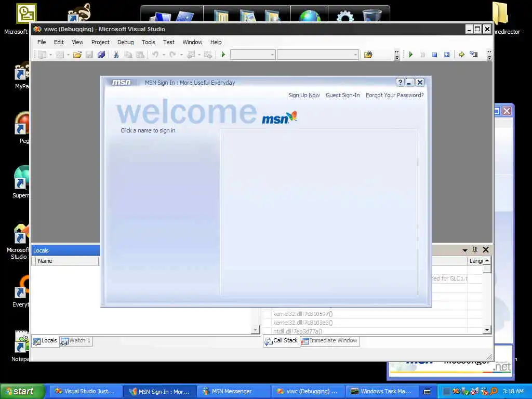Click the Step Into icon in Debug toolbar

[474, 54]
